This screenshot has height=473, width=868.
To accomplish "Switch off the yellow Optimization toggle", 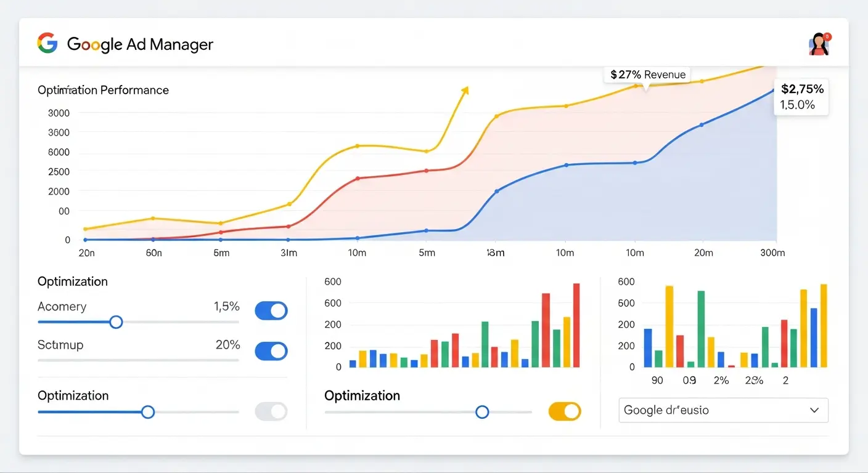I will (565, 411).
